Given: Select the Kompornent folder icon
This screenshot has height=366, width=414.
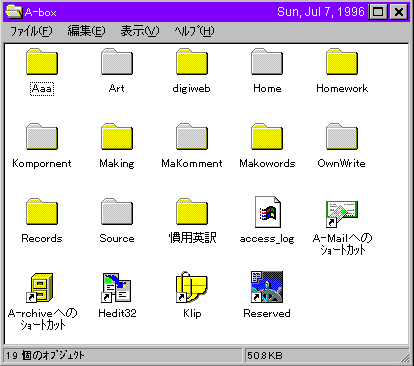Looking at the screenshot, I should [x=42, y=137].
